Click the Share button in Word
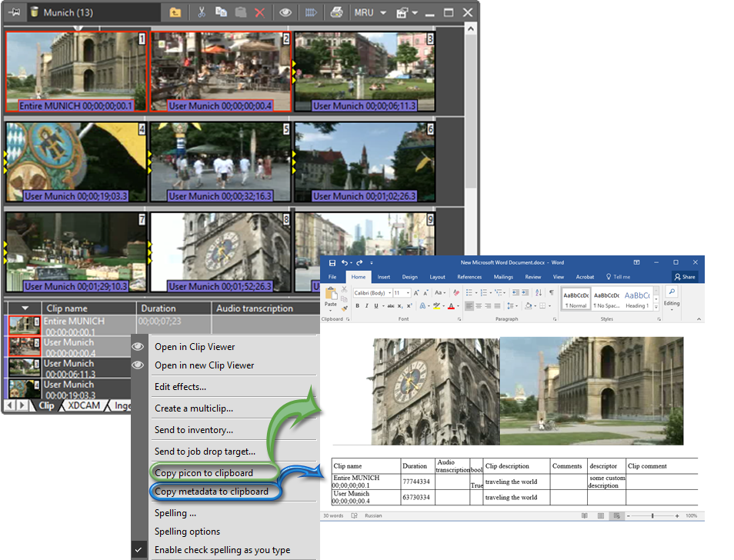Viewport: 734px width, 560px height. coord(684,277)
